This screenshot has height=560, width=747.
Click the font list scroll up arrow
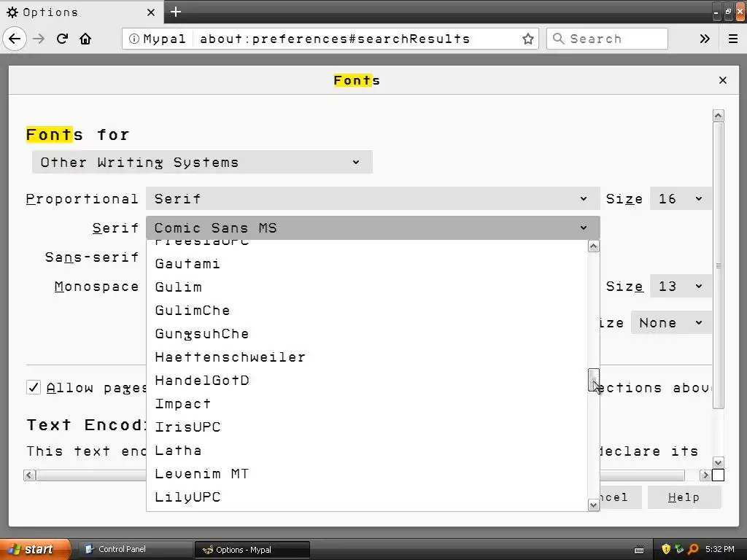click(x=594, y=246)
